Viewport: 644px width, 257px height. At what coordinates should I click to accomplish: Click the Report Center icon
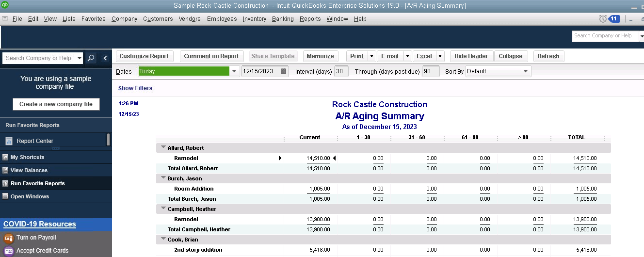[x=9, y=141]
